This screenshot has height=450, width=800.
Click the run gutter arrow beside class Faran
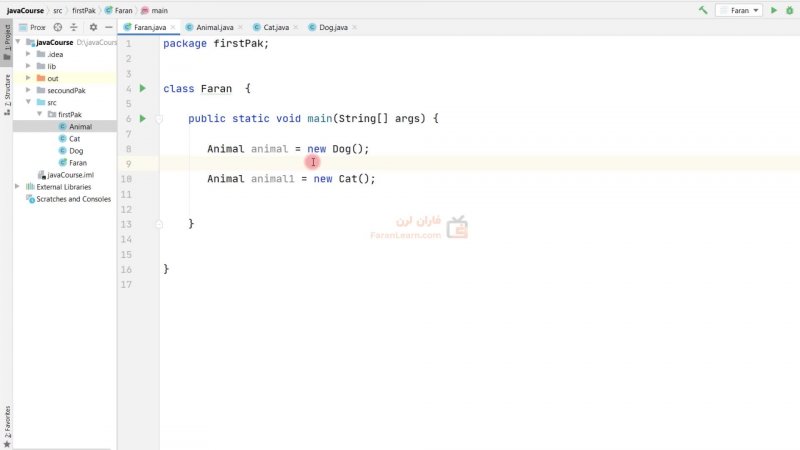pos(143,89)
